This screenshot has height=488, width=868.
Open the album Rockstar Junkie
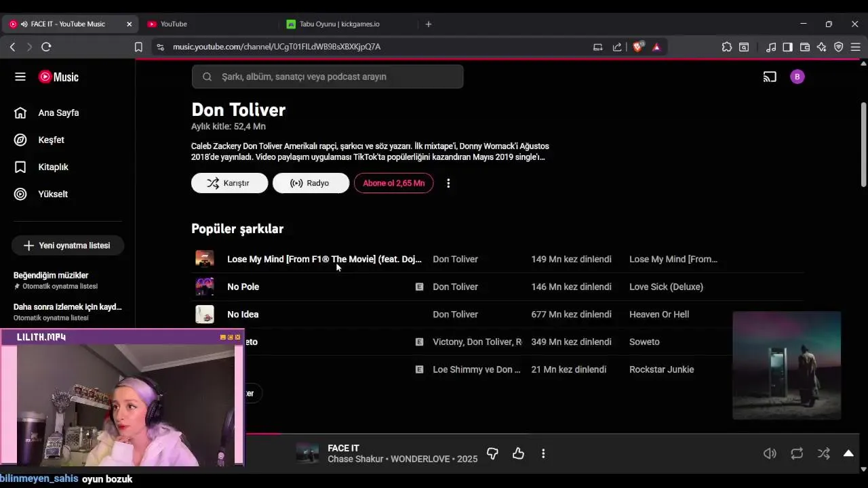[661, 369]
